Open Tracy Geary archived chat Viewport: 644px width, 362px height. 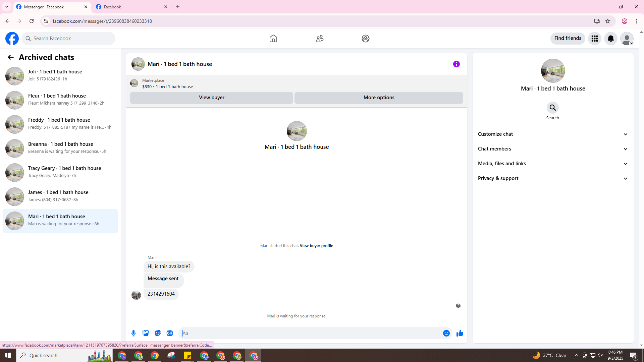pyautogui.click(x=60, y=172)
